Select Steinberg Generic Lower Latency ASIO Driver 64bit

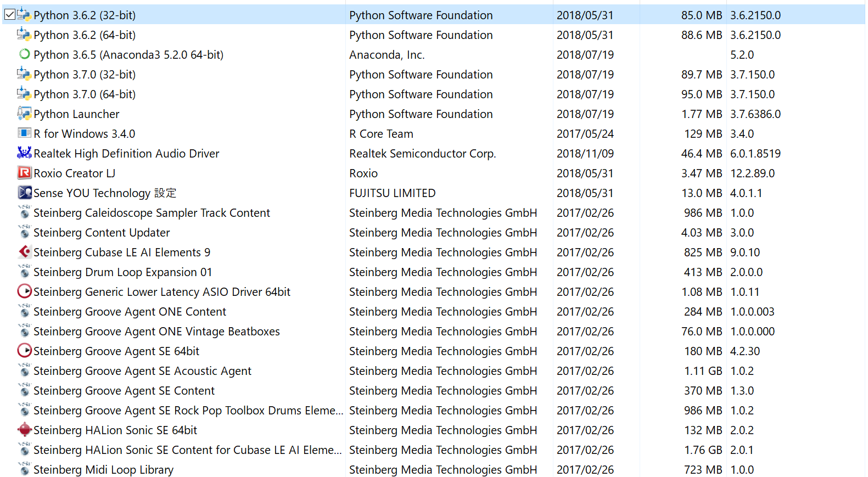(x=162, y=292)
